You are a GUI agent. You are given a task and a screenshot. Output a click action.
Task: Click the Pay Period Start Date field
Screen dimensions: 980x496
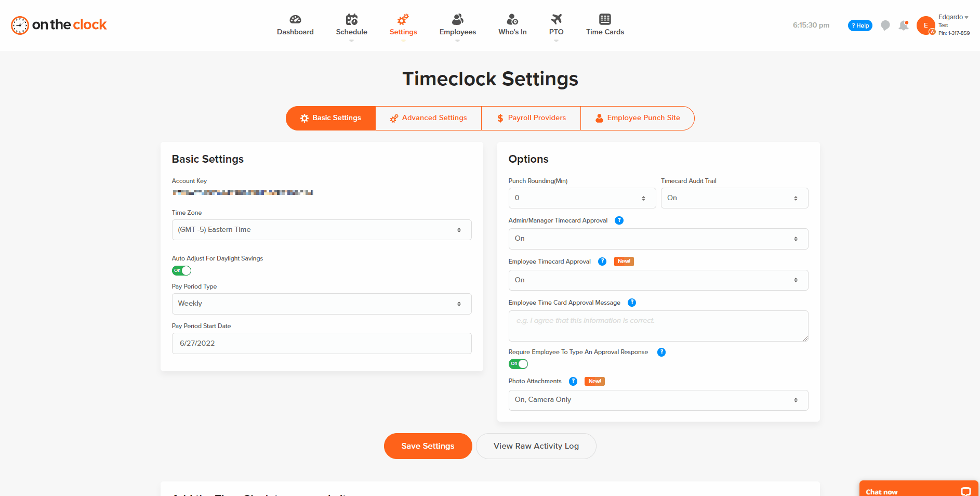point(321,343)
